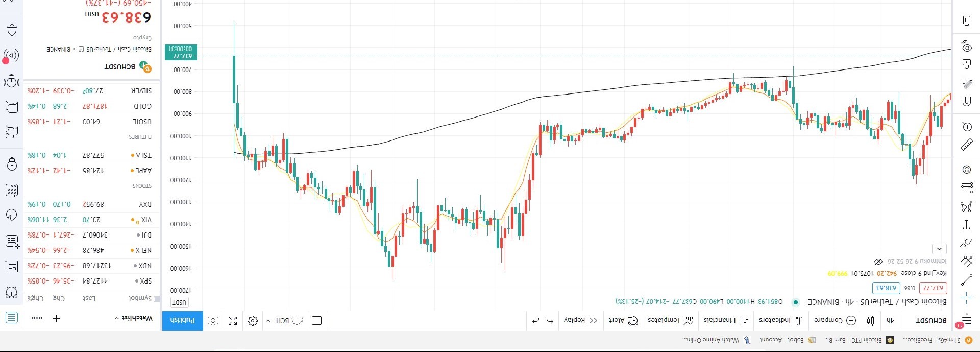Switch chart to fullscreen mode
This screenshot has width=980, height=352.
click(x=233, y=321)
